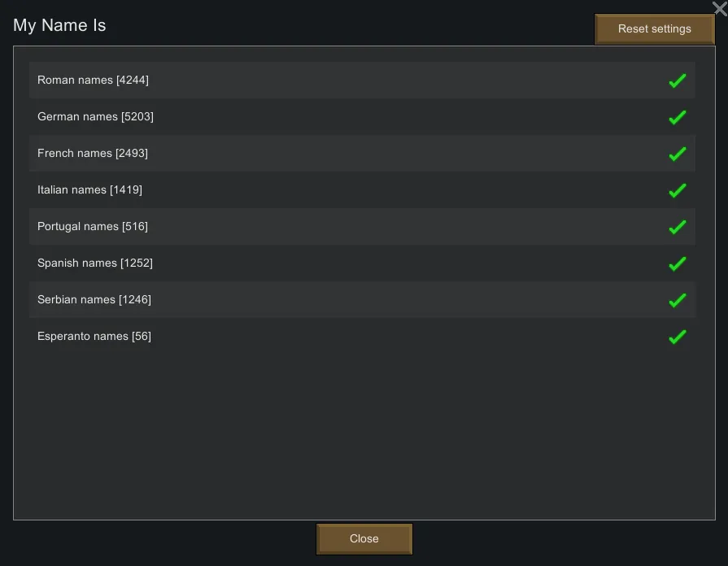Screen dimensions: 728x566
Task: Click the French names [2493] text
Action: click(x=93, y=153)
